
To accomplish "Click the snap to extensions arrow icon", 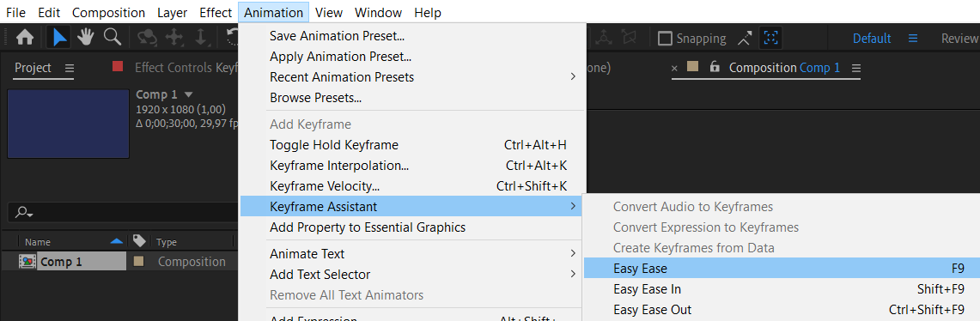I will 745,39.
